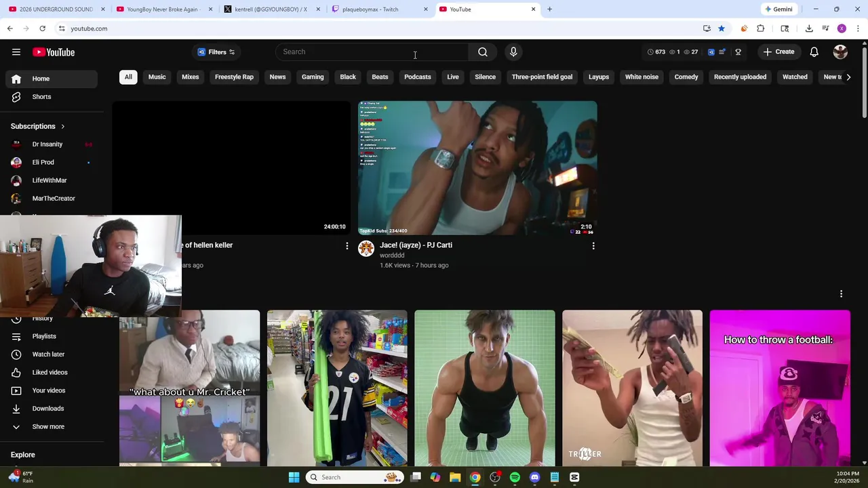Click the YouTube search field
This screenshot has width=868, height=488.
372,52
